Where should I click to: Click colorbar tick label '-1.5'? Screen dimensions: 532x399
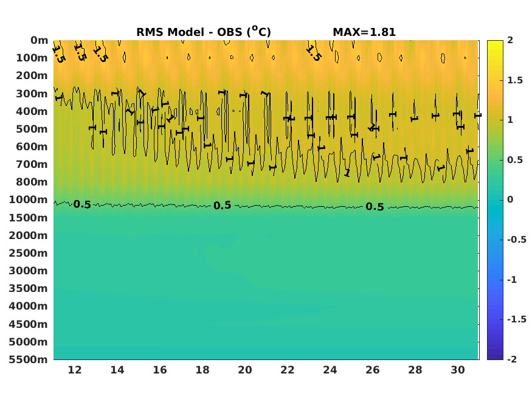517,319
